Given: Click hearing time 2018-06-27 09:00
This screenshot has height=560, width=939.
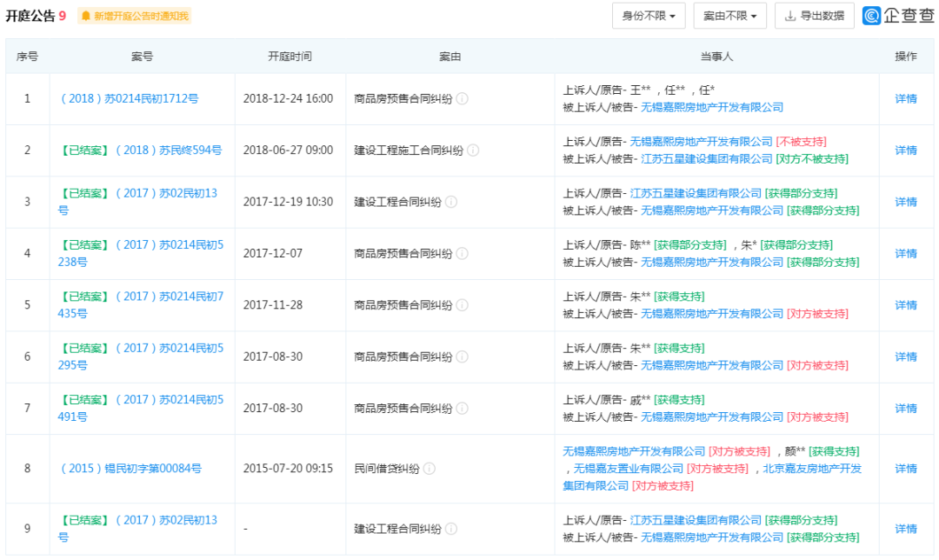Looking at the screenshot, I should tap(288, 150).
